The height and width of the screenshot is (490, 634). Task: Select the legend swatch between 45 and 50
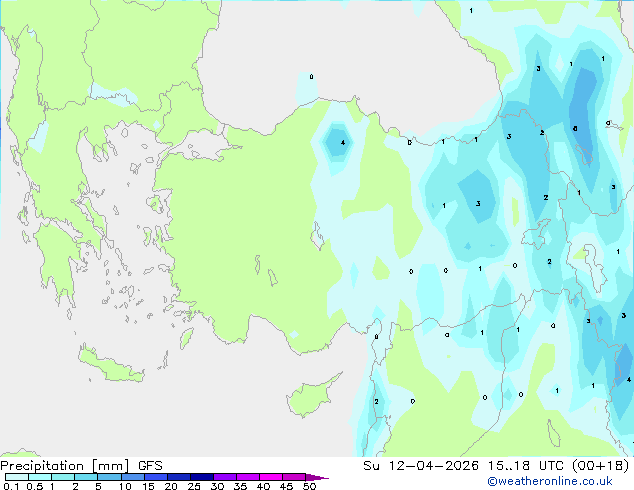(294, 477)
